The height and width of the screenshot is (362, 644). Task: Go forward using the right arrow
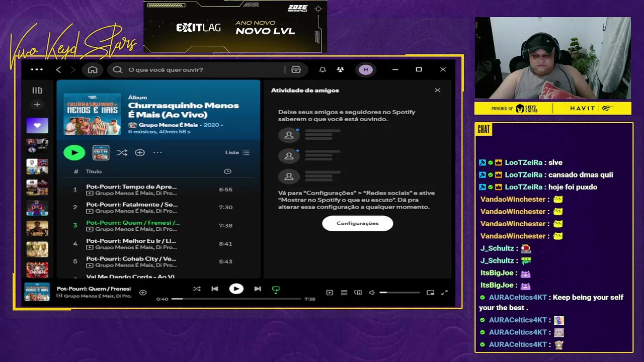73,69
